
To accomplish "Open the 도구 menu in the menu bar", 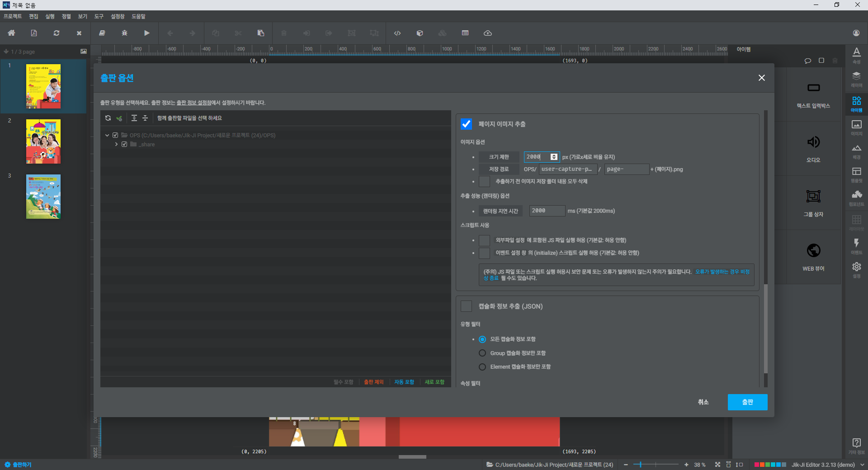I will pos(98,16).
